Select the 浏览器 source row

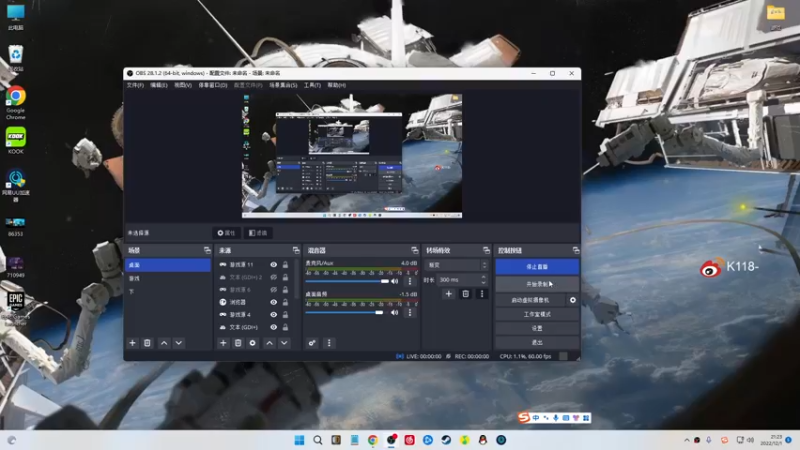point(255,302)
